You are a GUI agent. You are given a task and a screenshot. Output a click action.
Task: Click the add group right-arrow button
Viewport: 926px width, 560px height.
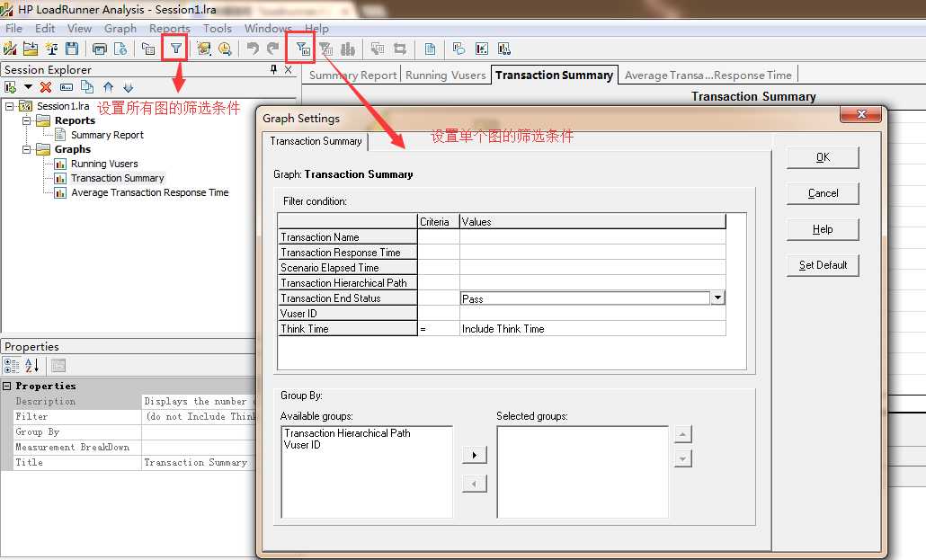point(474,455)
